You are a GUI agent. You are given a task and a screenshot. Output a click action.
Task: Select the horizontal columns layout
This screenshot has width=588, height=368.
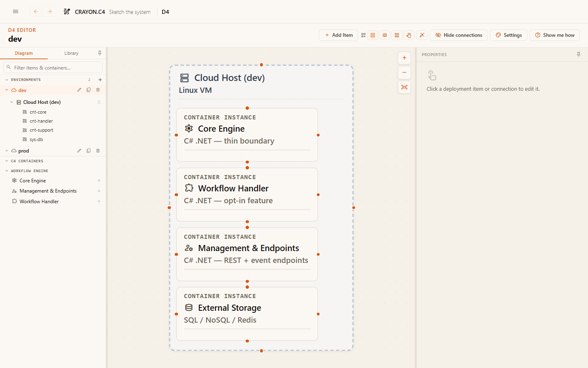[x=385, y=35]
